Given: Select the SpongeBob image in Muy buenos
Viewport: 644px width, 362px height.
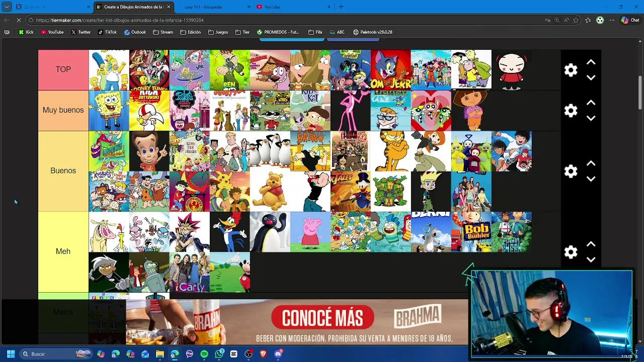Looking at the screenshot, I should 109,111.
